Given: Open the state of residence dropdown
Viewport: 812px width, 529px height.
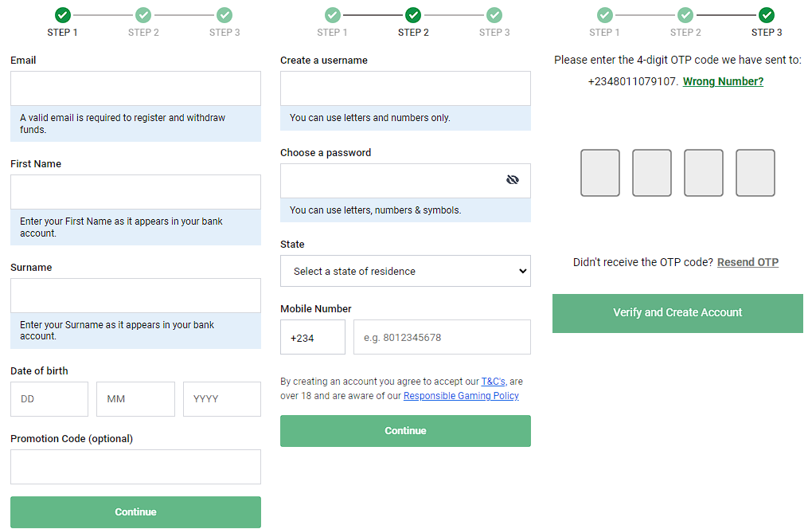Looking at the screenshot, I should (x=405, y=271).
